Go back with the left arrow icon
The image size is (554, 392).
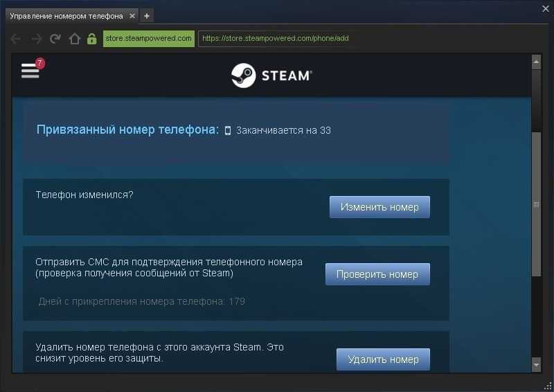pyautogui.click(x=16, y=39)
